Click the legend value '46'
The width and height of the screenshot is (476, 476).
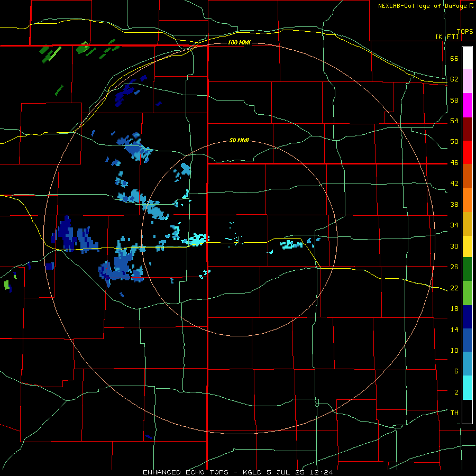click(x=454, y=163)
